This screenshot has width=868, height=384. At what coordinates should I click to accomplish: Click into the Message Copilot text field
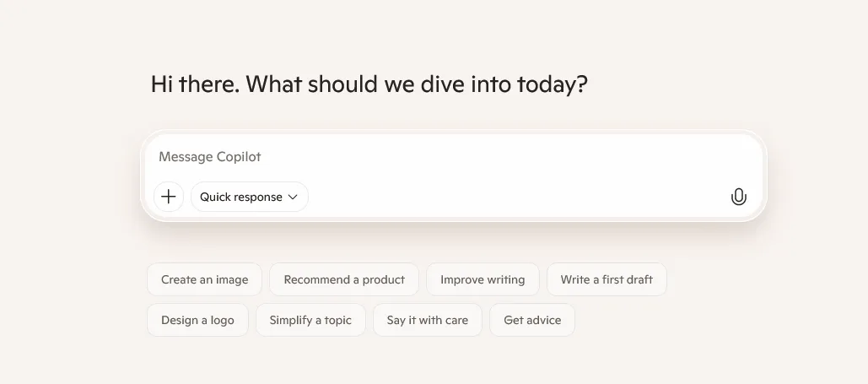422,157
